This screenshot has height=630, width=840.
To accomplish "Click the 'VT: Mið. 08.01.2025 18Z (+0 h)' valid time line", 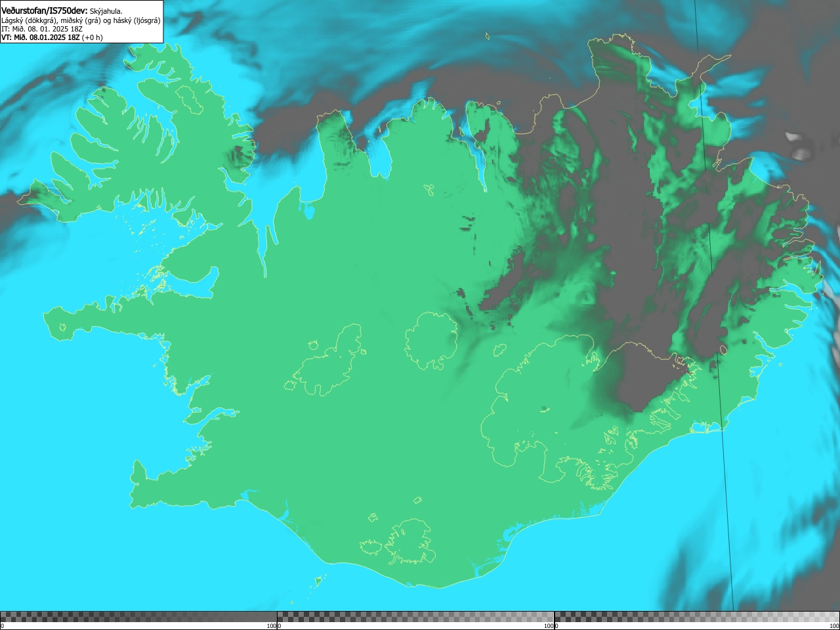I will 52,37.
